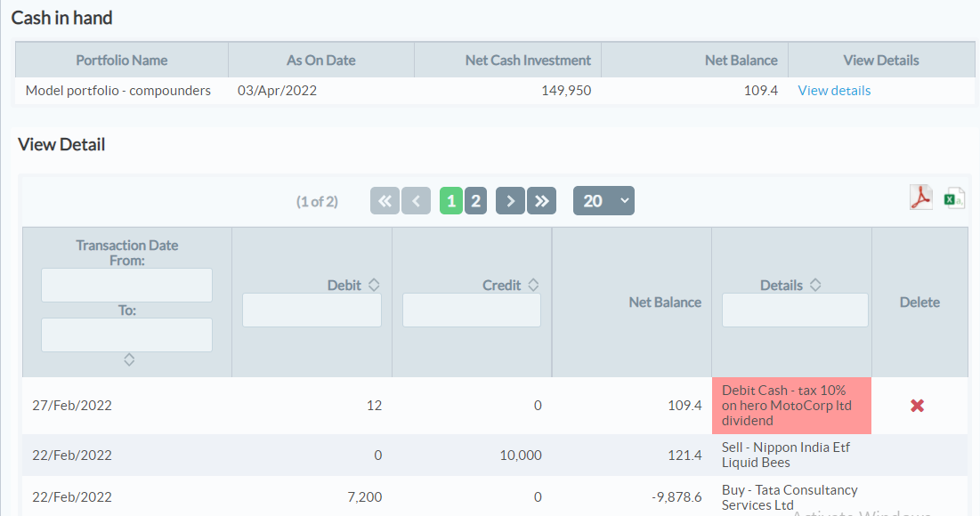Screen dimensions: 980x516
Task: Sort by the Details column
Action: [815, 285]
